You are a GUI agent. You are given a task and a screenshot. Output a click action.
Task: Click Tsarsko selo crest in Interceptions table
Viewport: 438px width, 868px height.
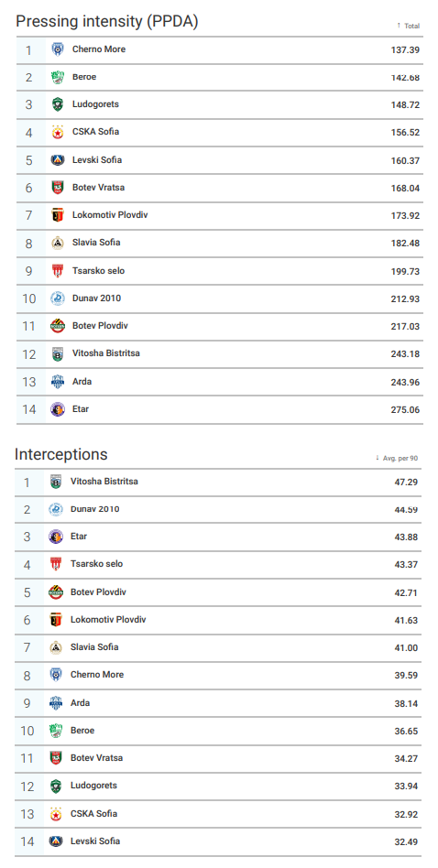56,565
